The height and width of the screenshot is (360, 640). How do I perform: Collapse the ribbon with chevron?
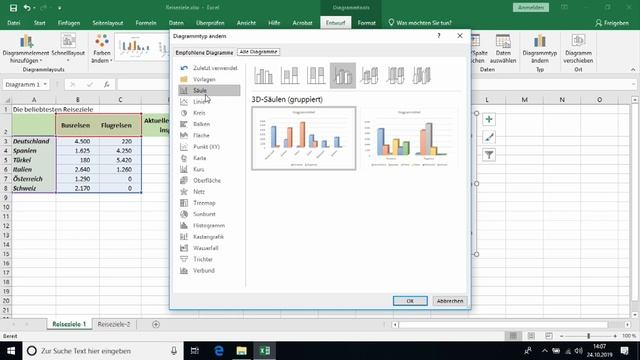click(x=633, y=69)
